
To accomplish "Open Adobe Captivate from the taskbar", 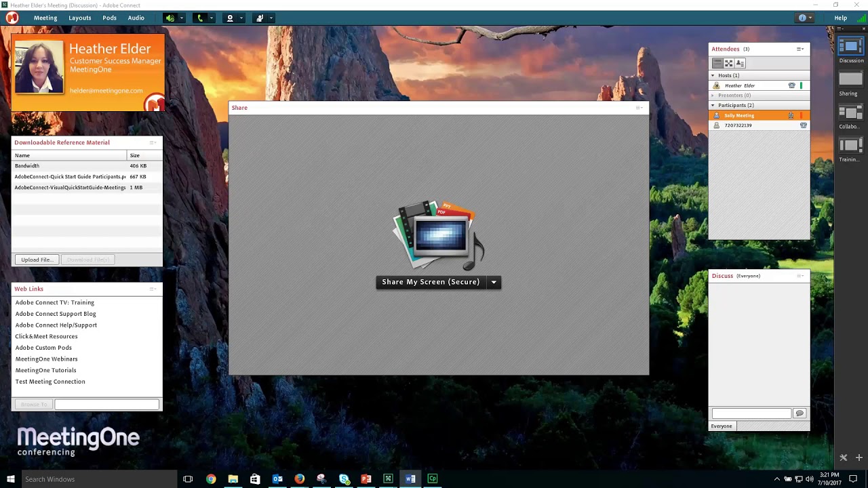I will coord(433,479).
